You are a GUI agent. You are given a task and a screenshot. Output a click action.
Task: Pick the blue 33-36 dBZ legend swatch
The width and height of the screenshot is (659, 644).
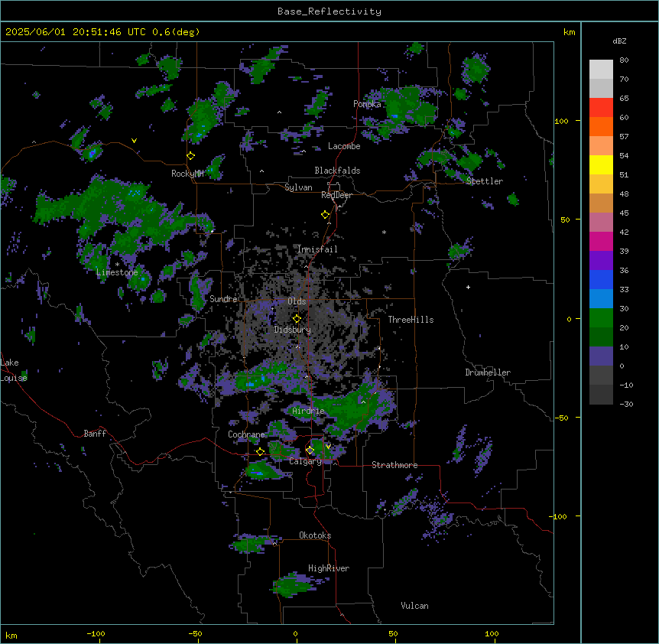[601, 279]
